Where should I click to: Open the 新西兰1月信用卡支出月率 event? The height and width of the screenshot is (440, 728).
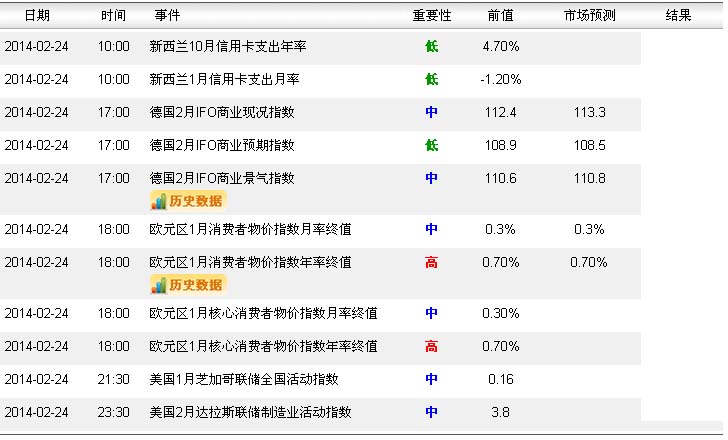[x=224, y=79]
